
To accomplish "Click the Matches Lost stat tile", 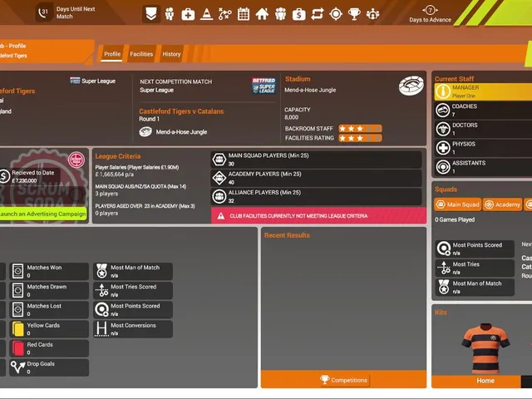I will pyautogui.click(x=49, y=310).
